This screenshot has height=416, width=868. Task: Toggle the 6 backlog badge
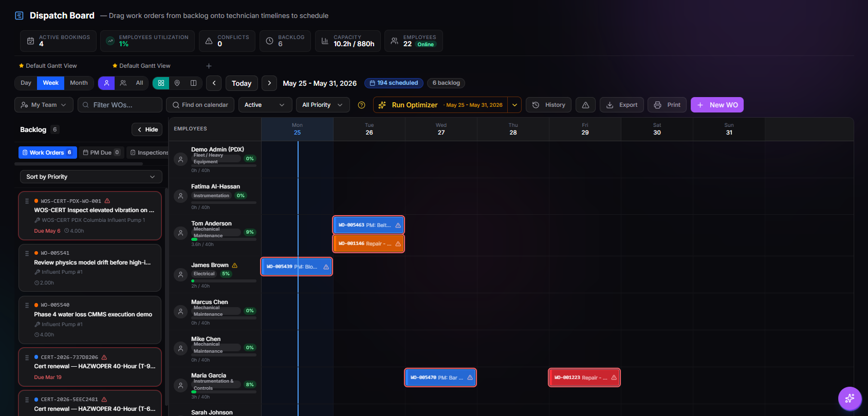[x=446, y=83]
